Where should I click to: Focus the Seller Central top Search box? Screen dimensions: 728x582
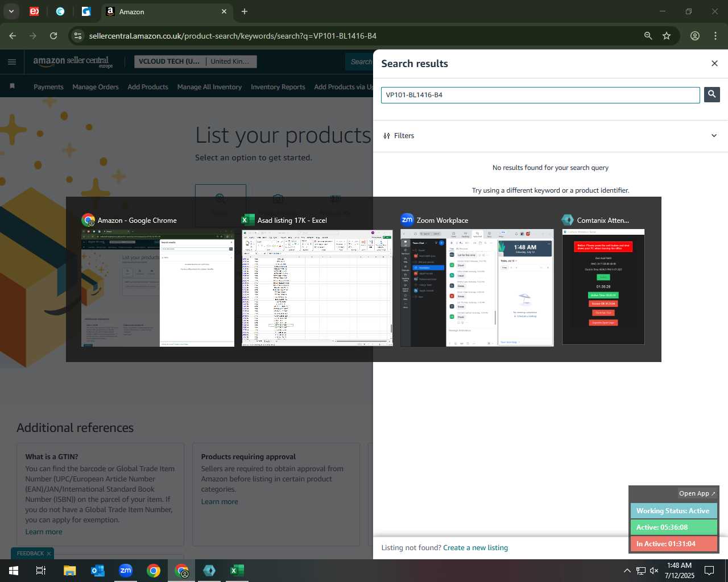coord(359,61)
